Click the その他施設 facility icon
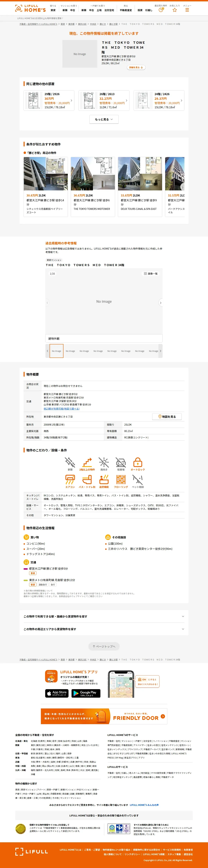Viewport: 208px width, 868px height. point(108,537)
